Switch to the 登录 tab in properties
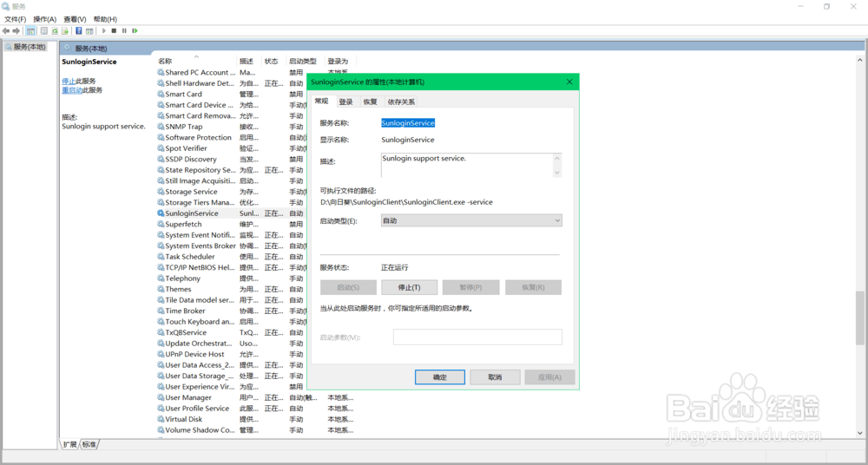This screenshot has height=465, width=868. [x=346, y=102]
